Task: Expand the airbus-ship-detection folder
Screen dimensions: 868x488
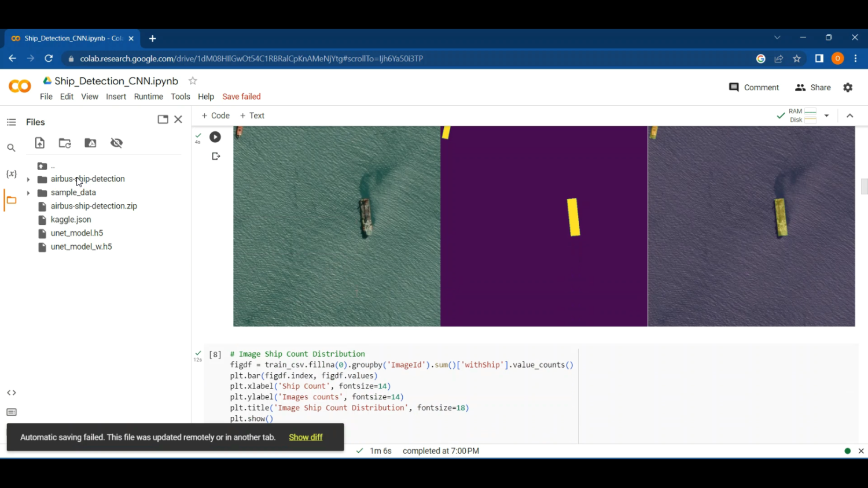Action: point(28,179)
